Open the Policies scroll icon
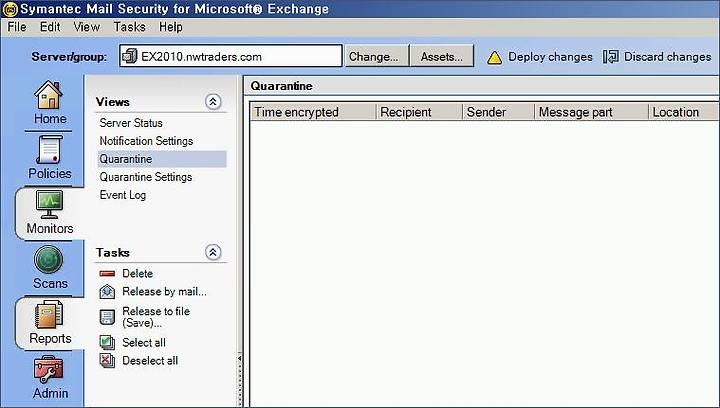Viewport: 720px width, 408px height. pos(49,150)
